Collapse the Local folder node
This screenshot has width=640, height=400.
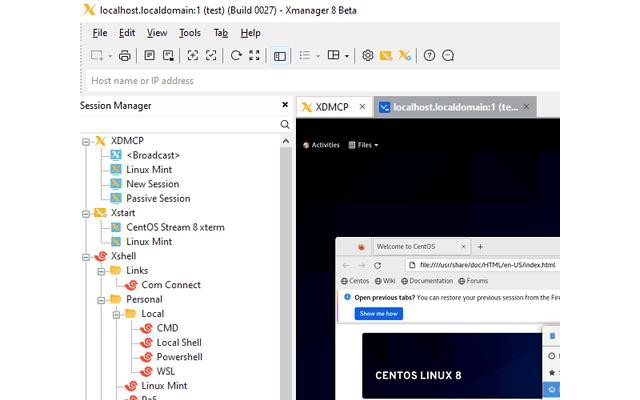[x=116, y=315]
